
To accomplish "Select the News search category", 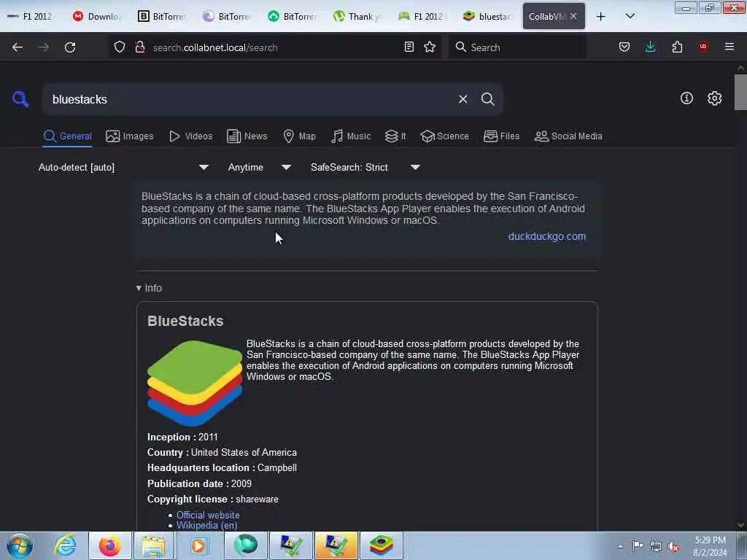I will click(247, 136).
